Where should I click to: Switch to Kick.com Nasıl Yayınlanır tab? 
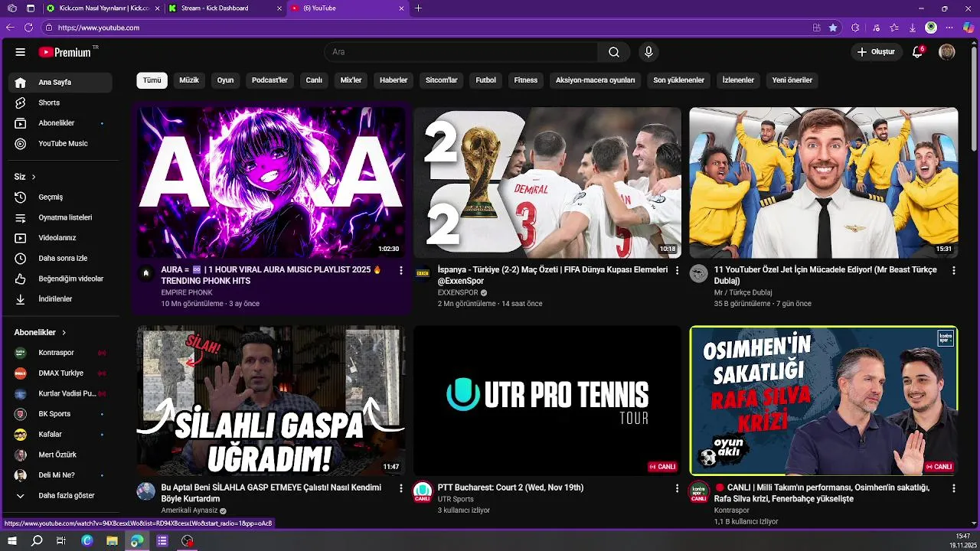[x=104, y=8]
